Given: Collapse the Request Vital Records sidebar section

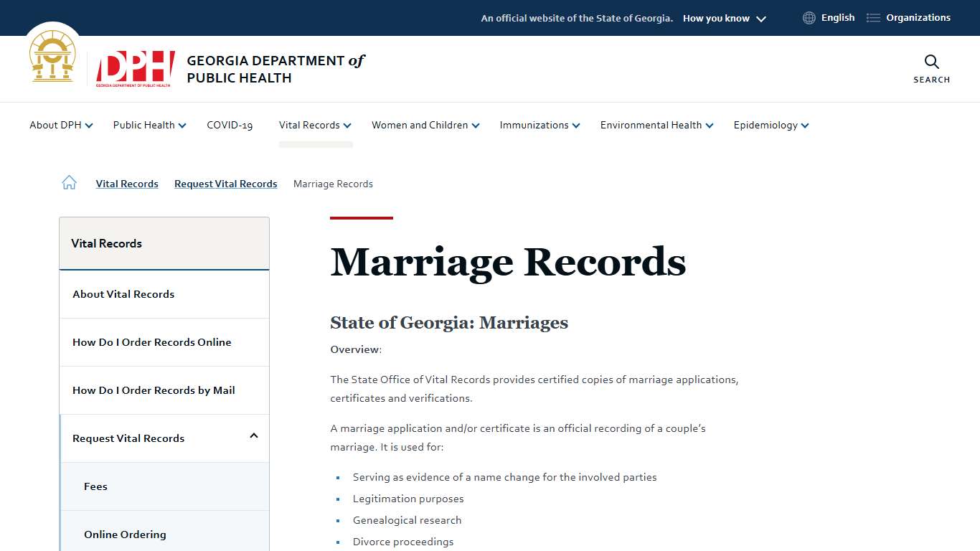Looking at the screenshot, I should point(253,436).
